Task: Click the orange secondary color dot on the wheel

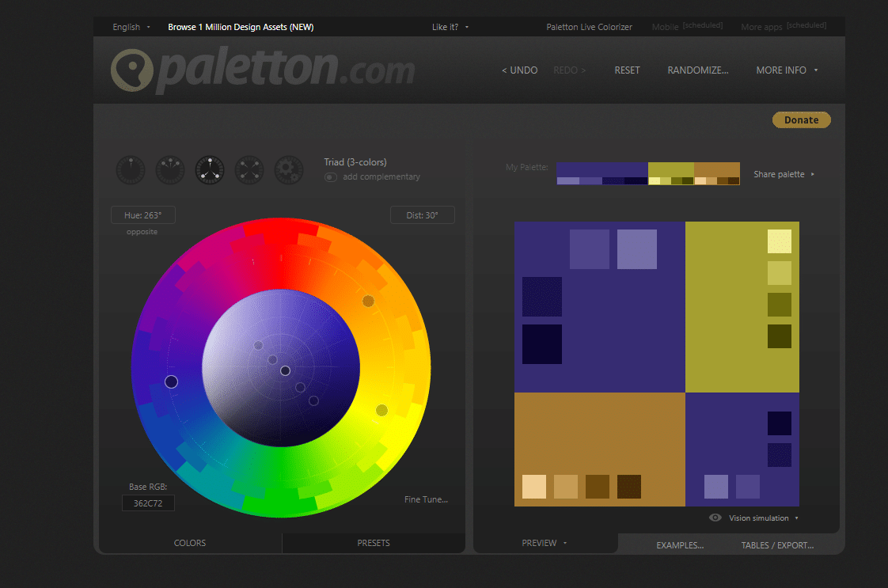Action: (x=368, y=301)
